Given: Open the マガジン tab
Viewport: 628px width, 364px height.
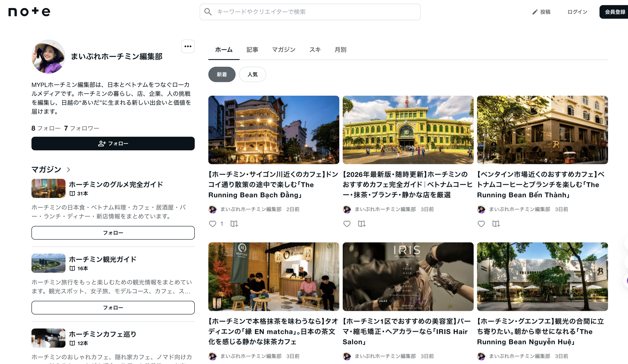Looking at the screenshot, I should coord(284,50).
